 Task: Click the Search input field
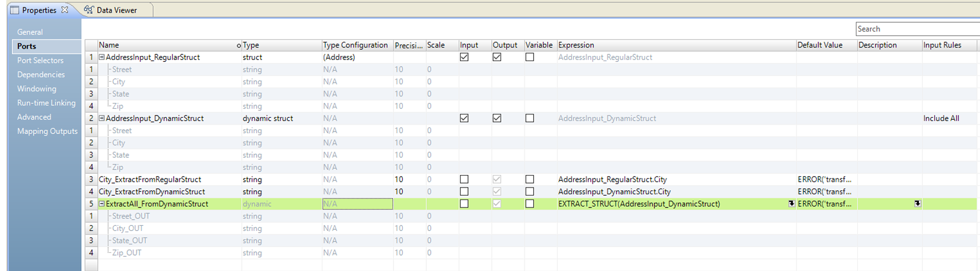pos(917,29)
